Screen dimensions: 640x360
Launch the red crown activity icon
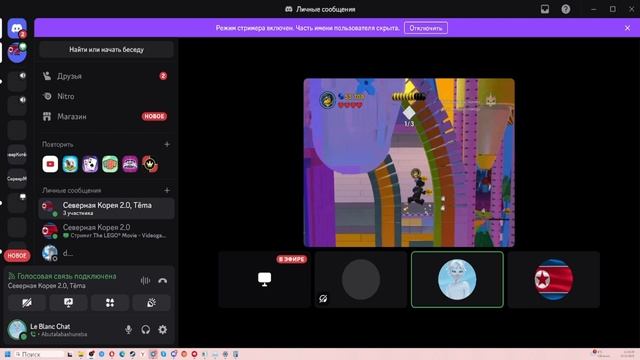pos(150,164)
